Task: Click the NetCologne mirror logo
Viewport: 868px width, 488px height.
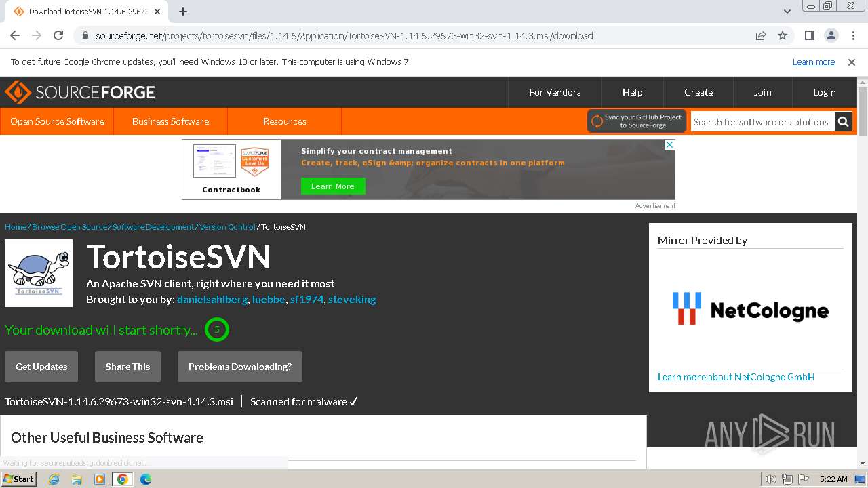Action: 750,309
